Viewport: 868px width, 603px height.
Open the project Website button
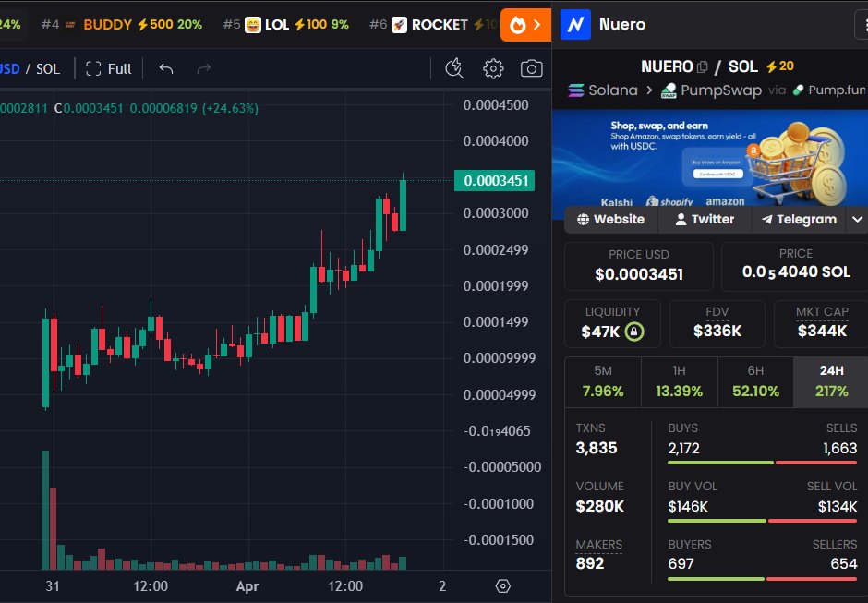coord(609,220)
